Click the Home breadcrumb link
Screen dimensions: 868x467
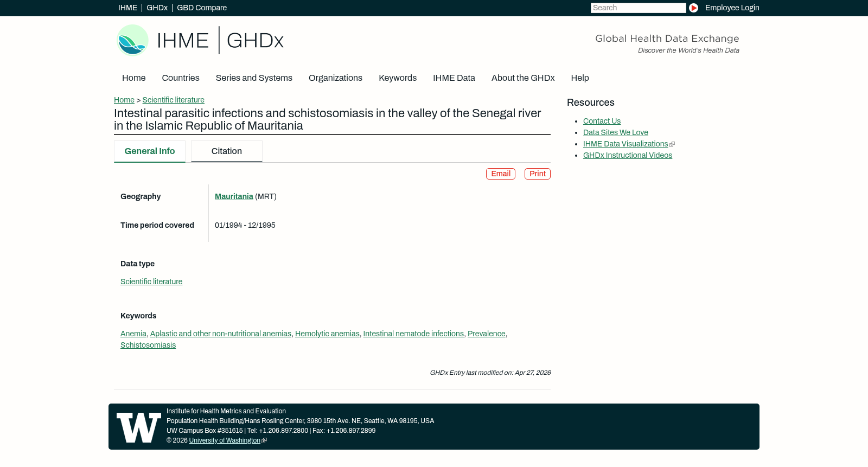click(124, 100)
